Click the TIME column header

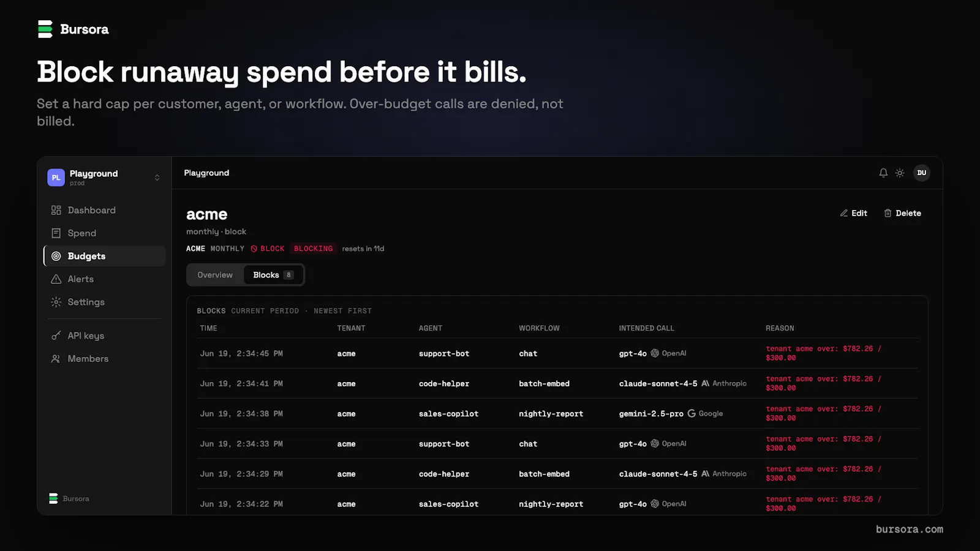click(x=208, y=328)
